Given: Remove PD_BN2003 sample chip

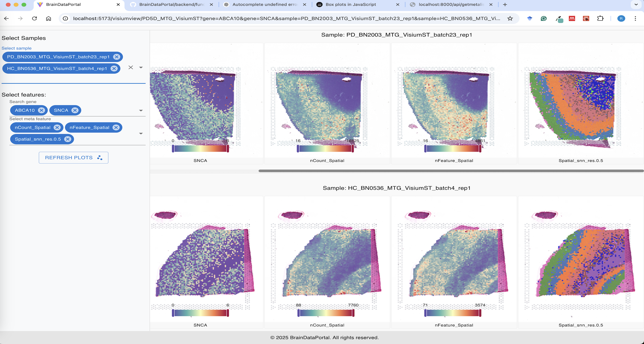Looking at the screenshot, I should tap(116, 57).
